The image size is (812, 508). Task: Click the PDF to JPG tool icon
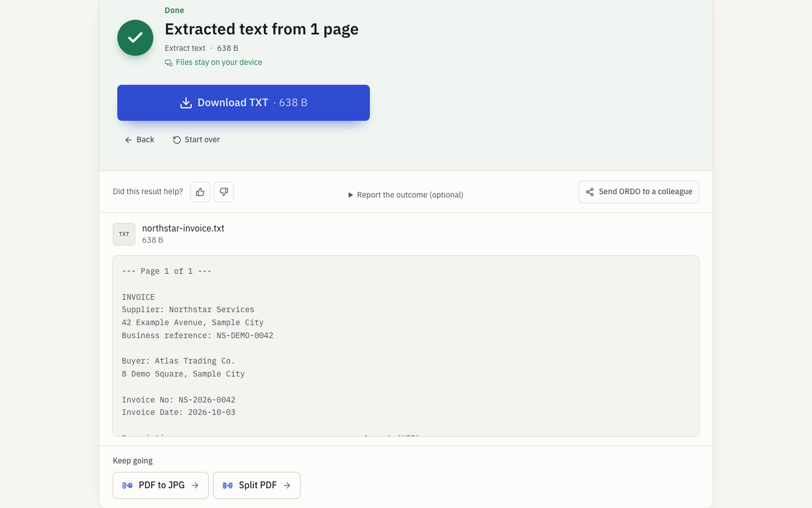[x=127, y=485]
